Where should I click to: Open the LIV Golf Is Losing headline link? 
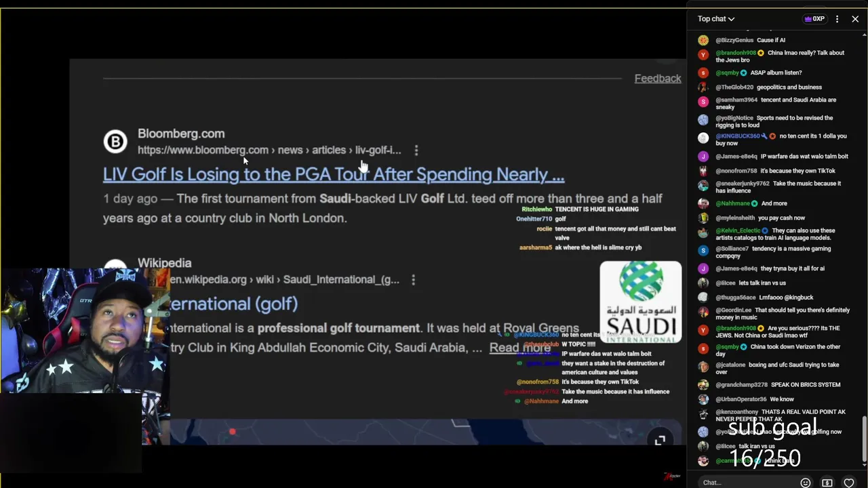pyautogui.click(x=334, y=174)
